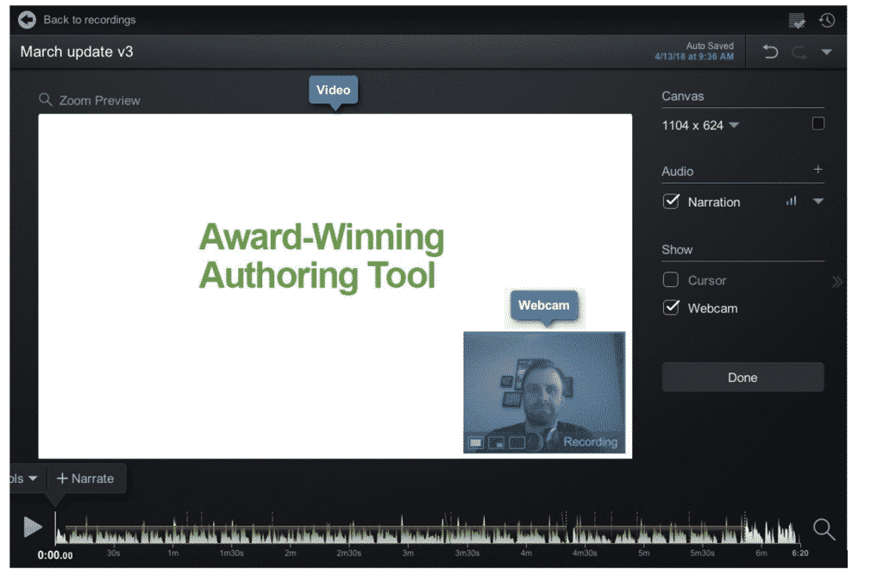The width and height of the screenshot is (883, 588).
Task: Open the Narration options dropdown arrow
Action: point(818,202)
